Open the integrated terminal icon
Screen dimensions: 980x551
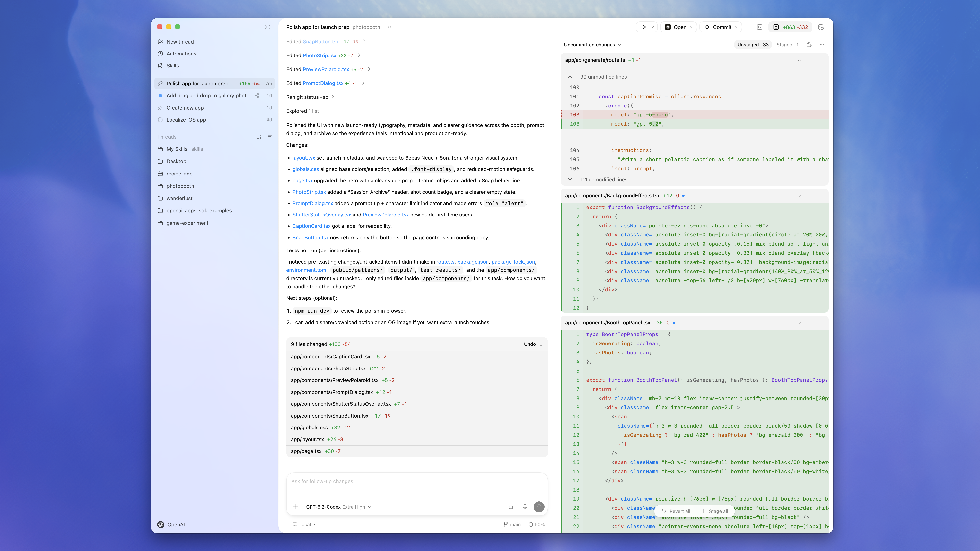pyautogui.click(x=760, y=27)
